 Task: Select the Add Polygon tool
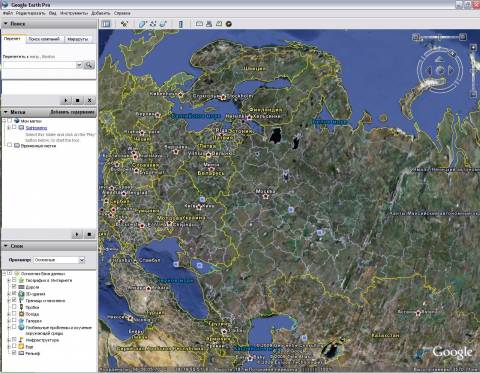click(x=142, y=24)
